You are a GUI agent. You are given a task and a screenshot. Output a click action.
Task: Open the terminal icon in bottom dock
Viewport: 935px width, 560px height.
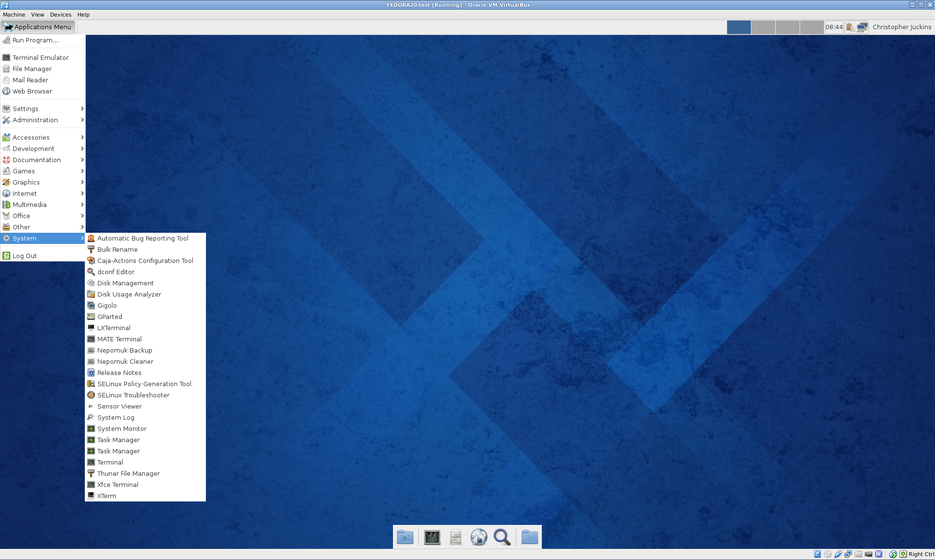432,537
